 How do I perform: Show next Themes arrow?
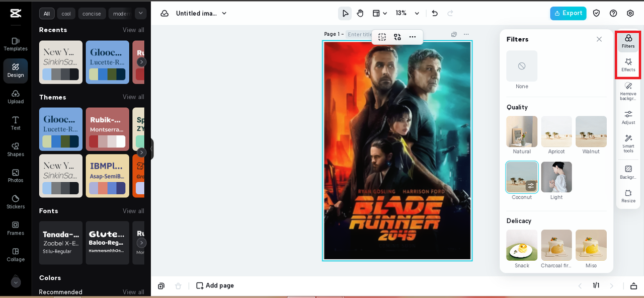(x=142, y=152)
